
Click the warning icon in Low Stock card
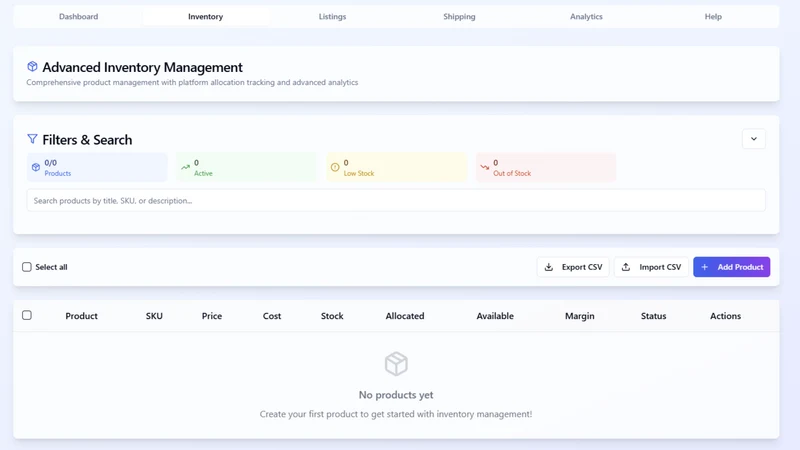coord(335,167)
